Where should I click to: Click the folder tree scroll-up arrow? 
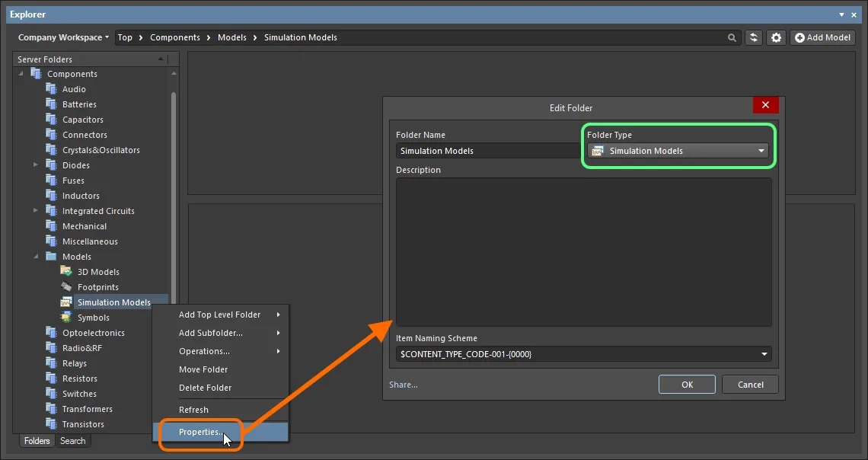[x=174, y=74]
